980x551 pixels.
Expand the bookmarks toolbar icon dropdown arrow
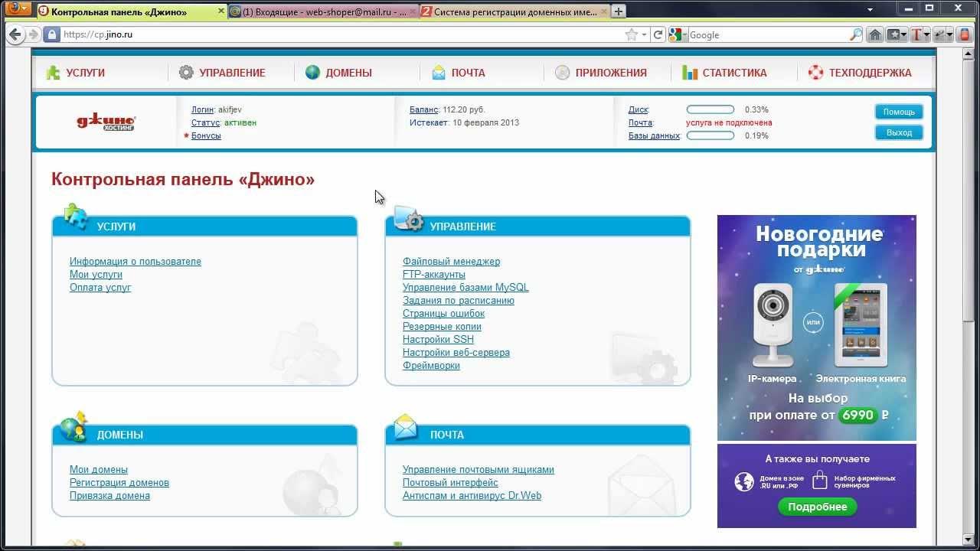(x=904, y=34)
